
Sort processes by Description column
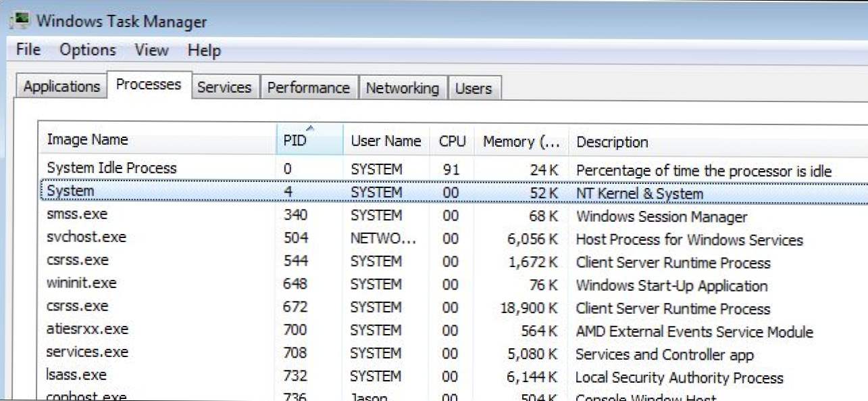point(612,141)
